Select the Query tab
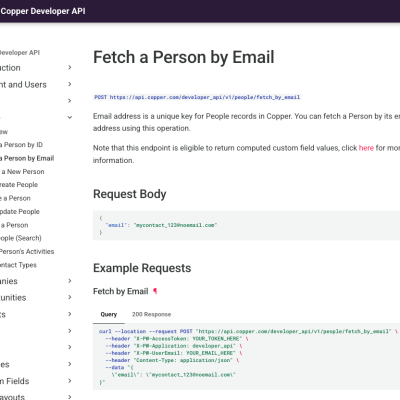 tap(109, 314)
